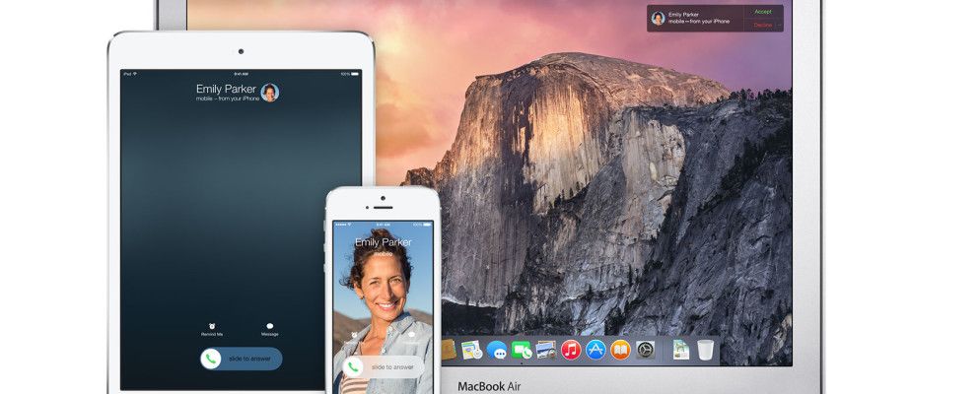Tap Emily Parker's contact photo on iPad
980x394 pixels.
270,93
